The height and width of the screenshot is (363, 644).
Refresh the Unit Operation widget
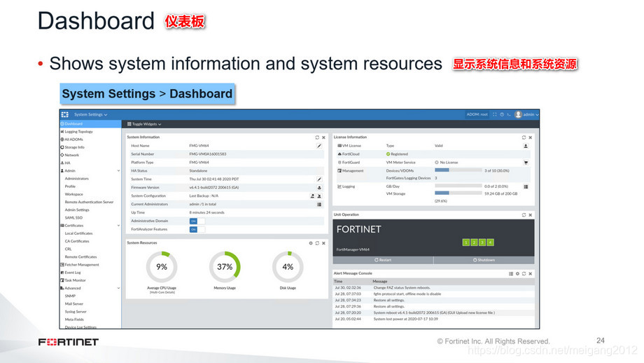(524, 215)
